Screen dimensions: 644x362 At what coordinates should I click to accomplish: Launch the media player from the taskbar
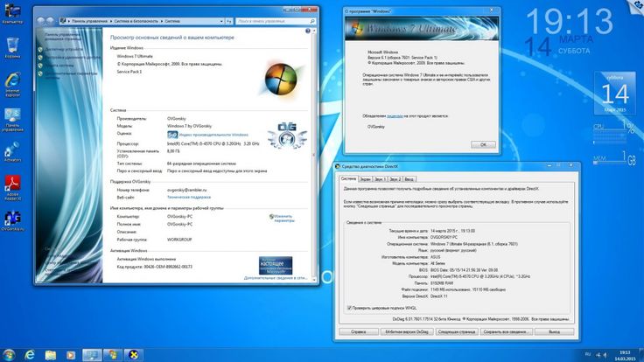71,355
